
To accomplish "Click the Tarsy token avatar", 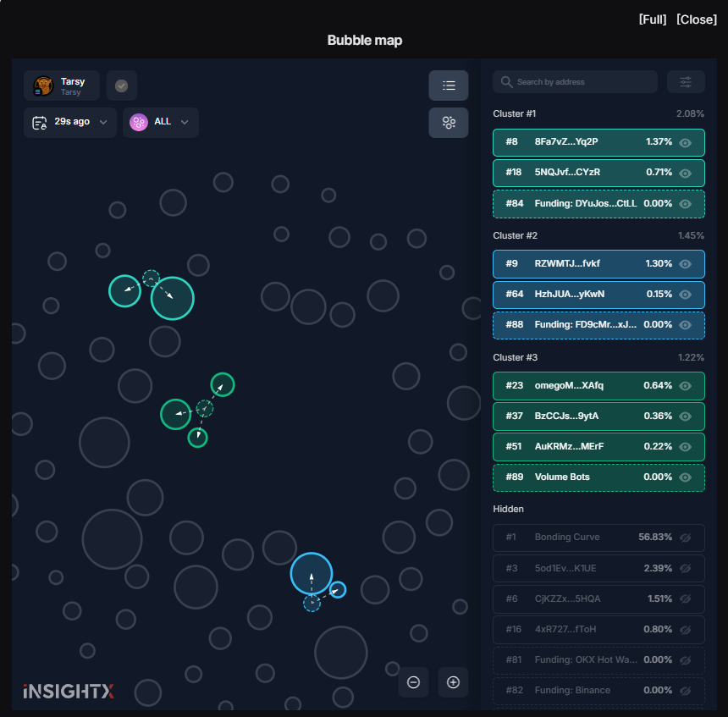I will click(x=44, y=85).
